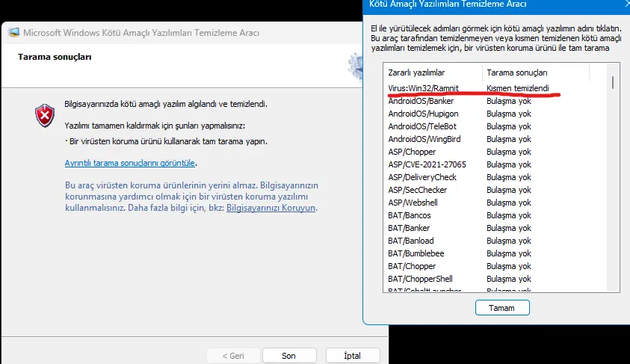Click the İptal button
Screen dimensions: 630x364
coord(352,356)
